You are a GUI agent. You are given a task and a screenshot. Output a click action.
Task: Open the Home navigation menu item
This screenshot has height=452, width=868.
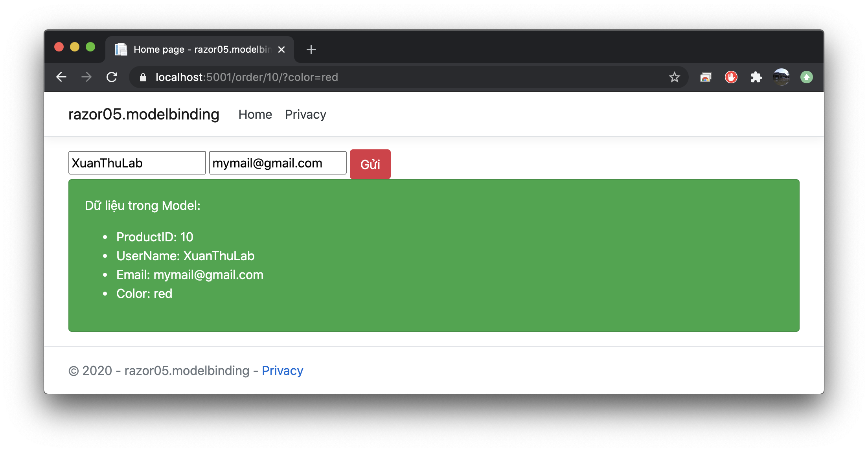pyautogui.click(x=255, y=114)
